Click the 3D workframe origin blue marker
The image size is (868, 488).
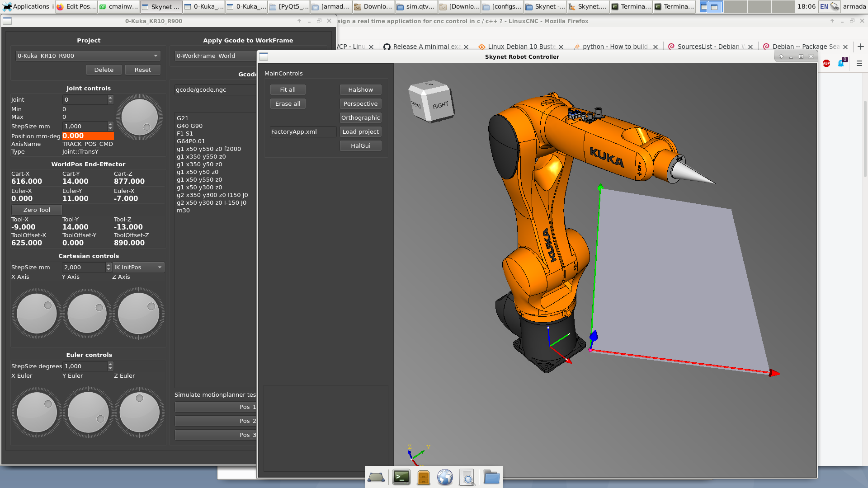coord(594,336)
